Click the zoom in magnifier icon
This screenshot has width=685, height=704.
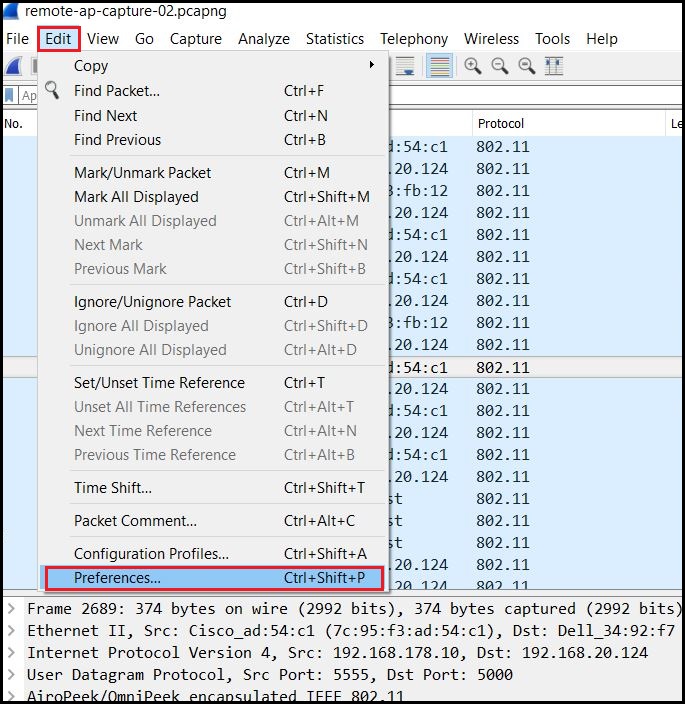point(472,66)
